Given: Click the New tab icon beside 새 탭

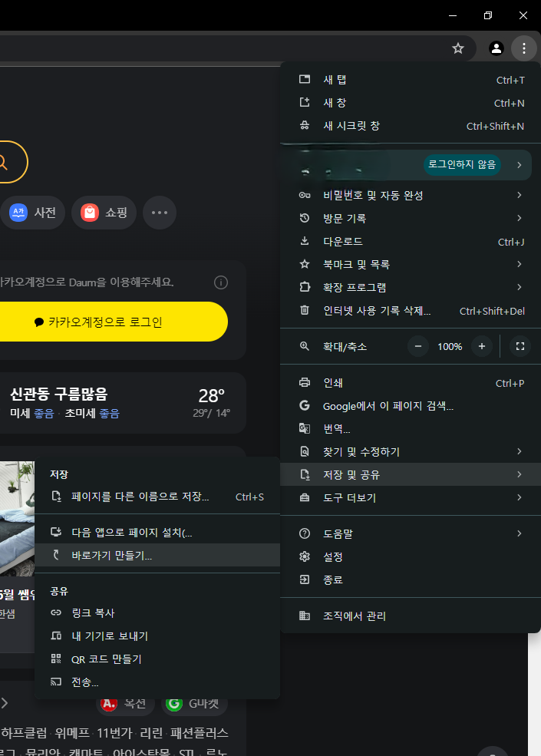Looking at the screenshot, I should click(x=305, y=80).
